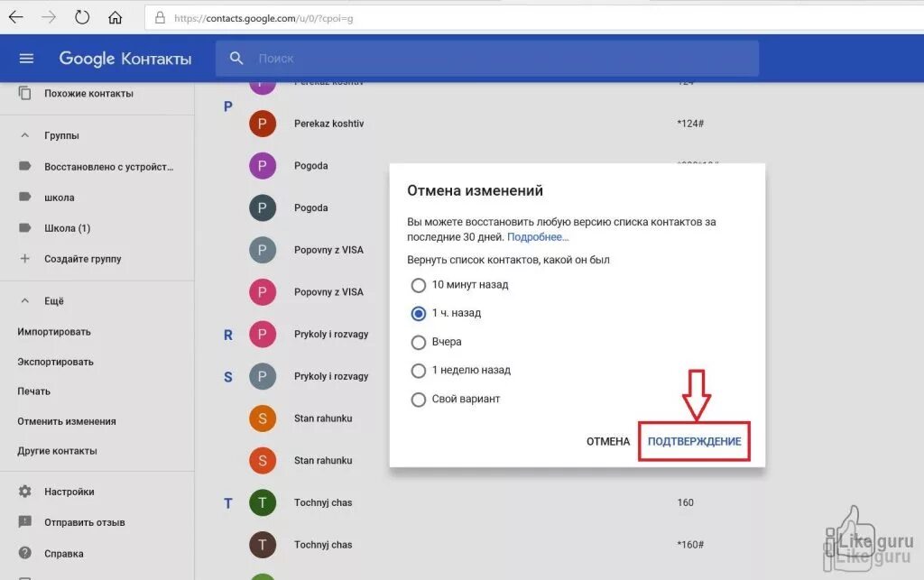The image size is (924, 580).
Task: Open the Школа (1) group label
Action: click(67, 228)
